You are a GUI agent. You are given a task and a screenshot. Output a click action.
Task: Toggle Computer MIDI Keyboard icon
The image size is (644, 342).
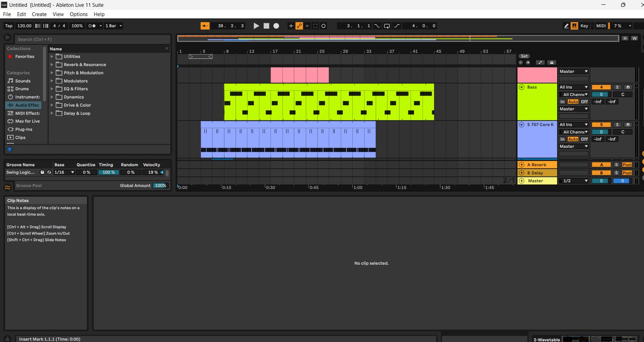pyautogui.click(x=574, y=26)
